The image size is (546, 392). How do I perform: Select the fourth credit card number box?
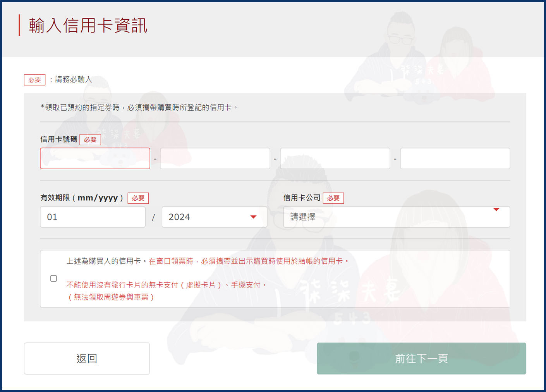(455, 158)
